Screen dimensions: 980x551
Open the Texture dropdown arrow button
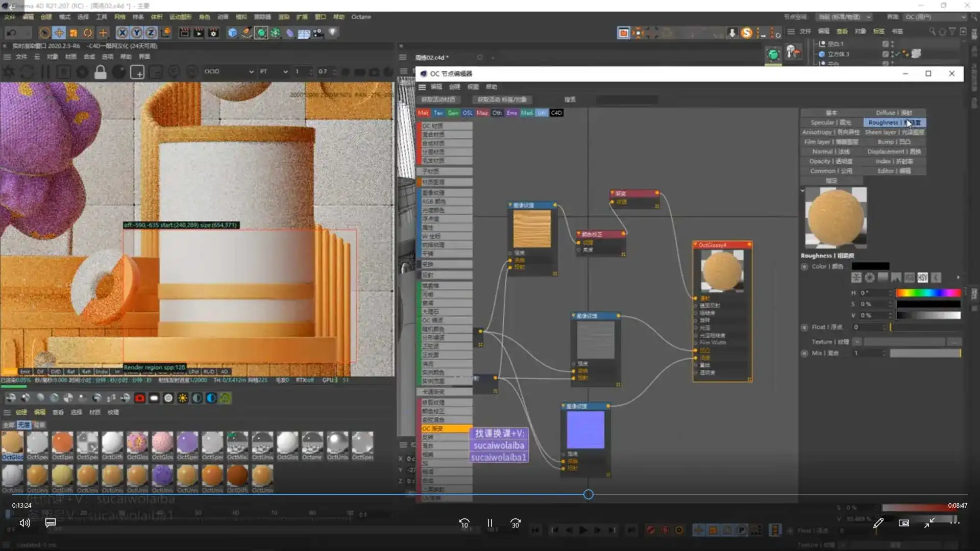click(857, 342)
